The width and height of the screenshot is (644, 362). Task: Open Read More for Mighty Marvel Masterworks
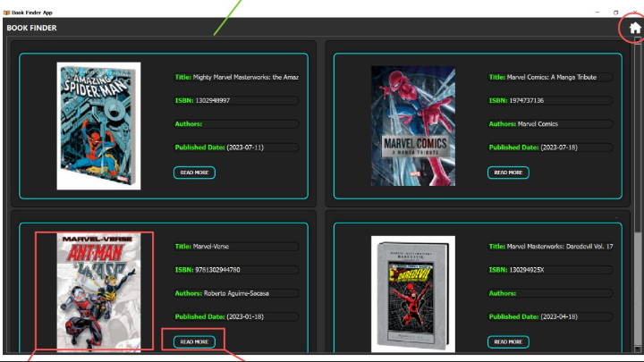click(x=194, y=173)
